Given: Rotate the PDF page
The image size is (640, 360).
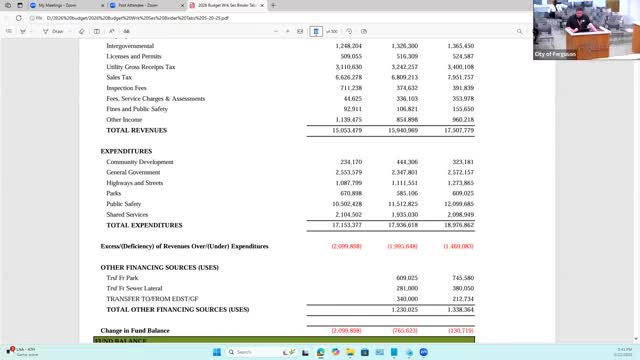Looking at the screenshot, I should click(x=349, y=31).
